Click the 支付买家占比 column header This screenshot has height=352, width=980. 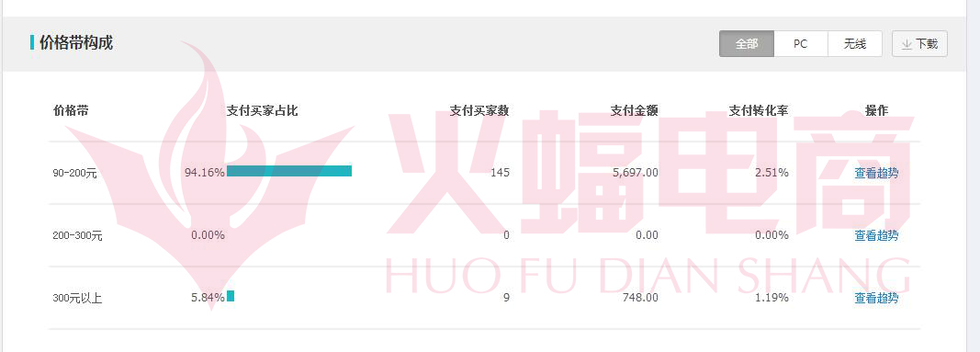click(x=262, y=110)
